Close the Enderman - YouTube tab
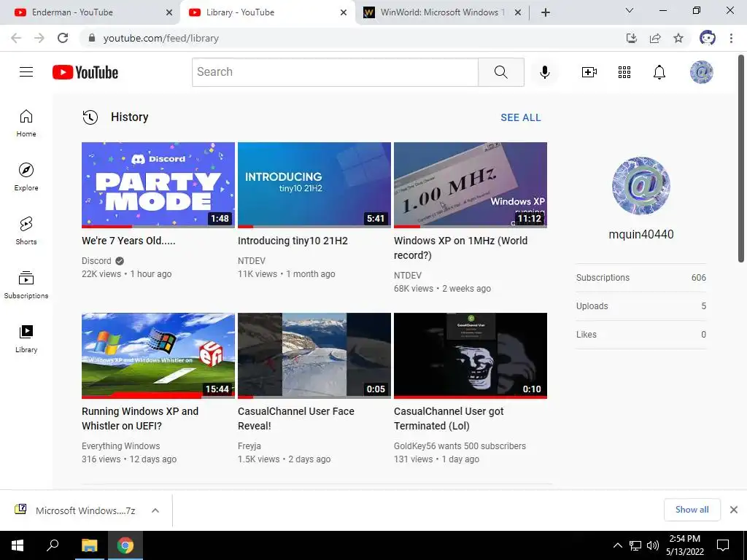The height and width of the screenshot is (560, 747). (169, 13)
